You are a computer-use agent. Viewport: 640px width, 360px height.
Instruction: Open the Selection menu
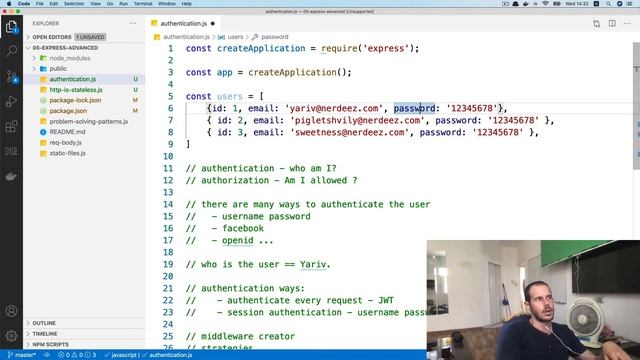click(x=74, y=4)
